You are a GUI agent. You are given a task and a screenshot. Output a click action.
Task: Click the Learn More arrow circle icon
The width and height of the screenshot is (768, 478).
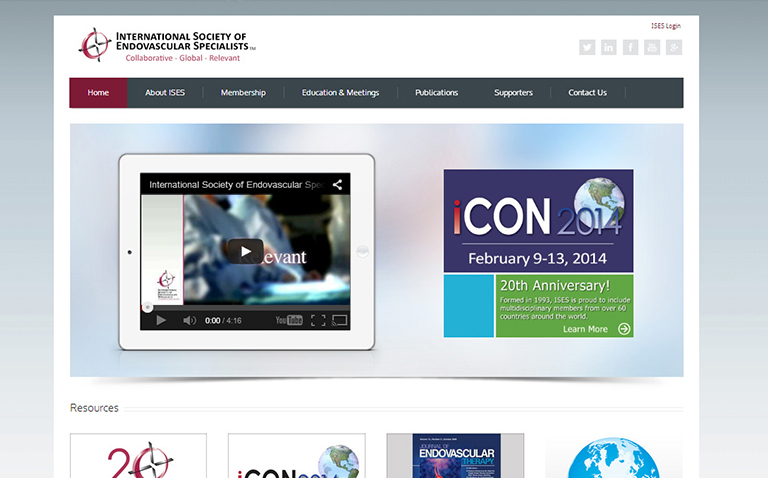(x=624, y=329)
